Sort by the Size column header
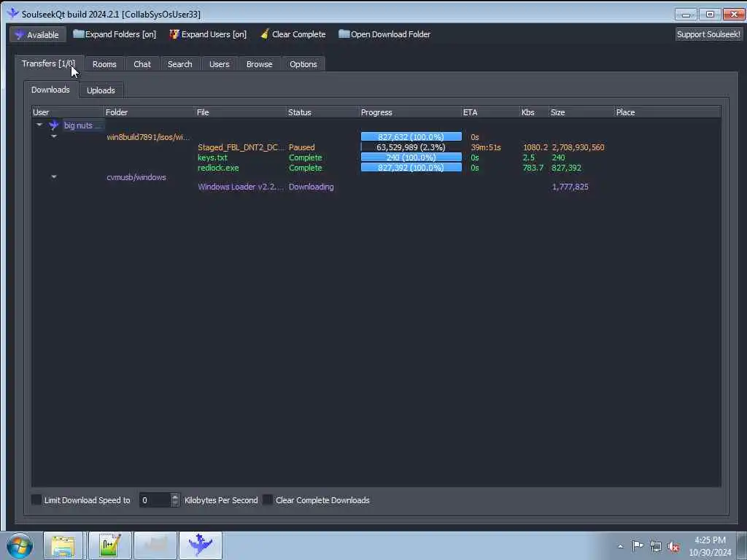The width and height of the screenshot is (747, 560). pyautogui.click(x=581, y=112)
